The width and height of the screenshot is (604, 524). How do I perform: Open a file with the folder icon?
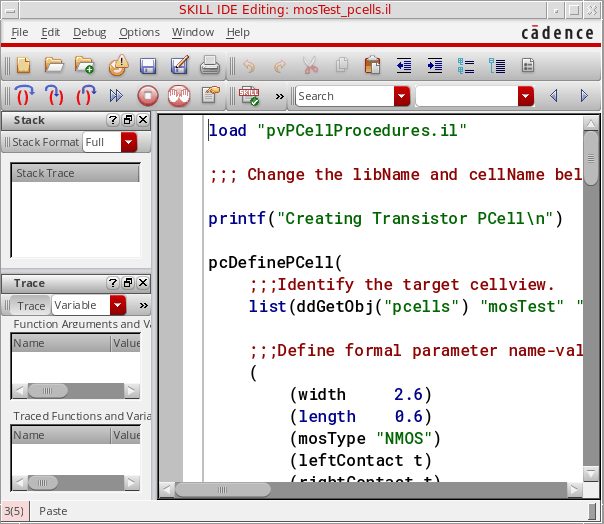coord(54,65)
